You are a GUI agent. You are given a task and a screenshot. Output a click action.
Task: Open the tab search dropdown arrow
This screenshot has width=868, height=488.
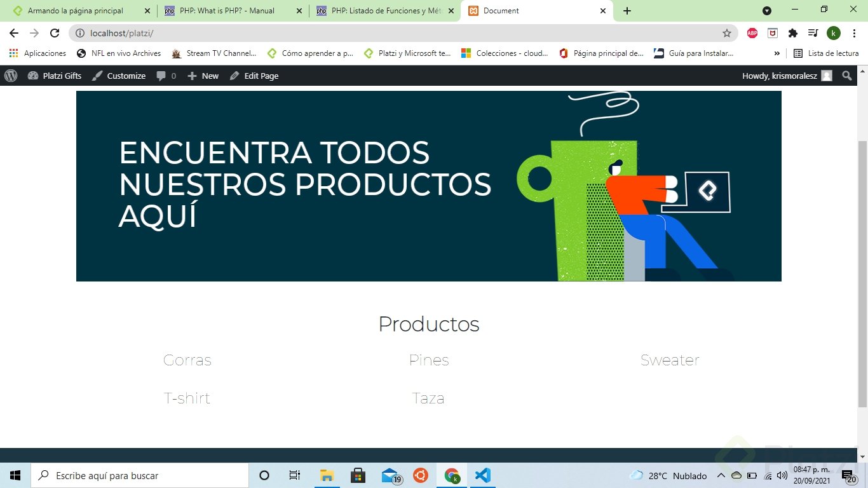(767, 10)
